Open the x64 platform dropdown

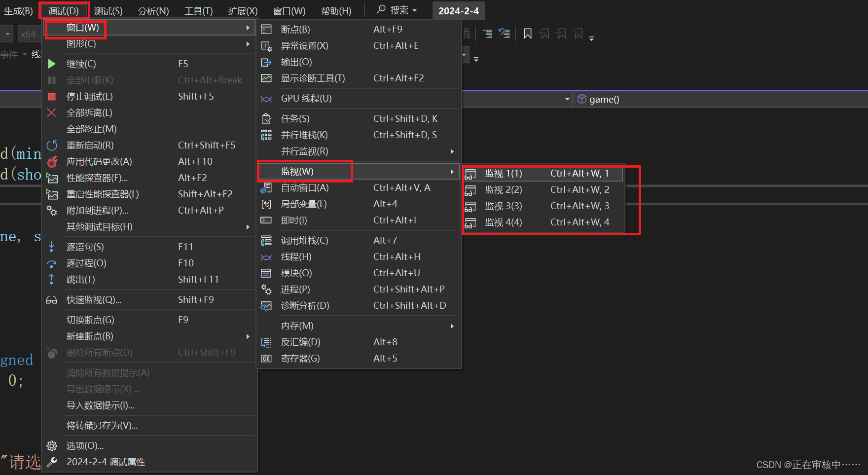click(29, 34)
